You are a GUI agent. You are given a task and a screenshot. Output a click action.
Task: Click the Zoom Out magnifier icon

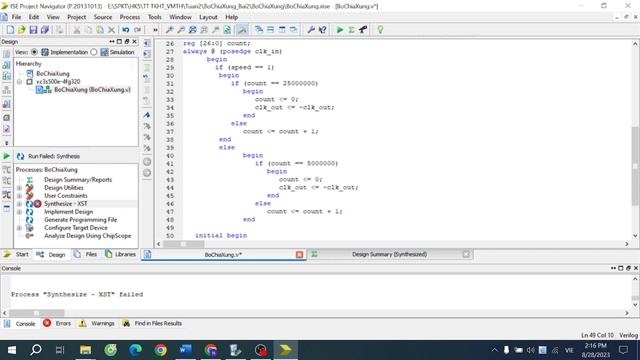(x=181, y=30)
